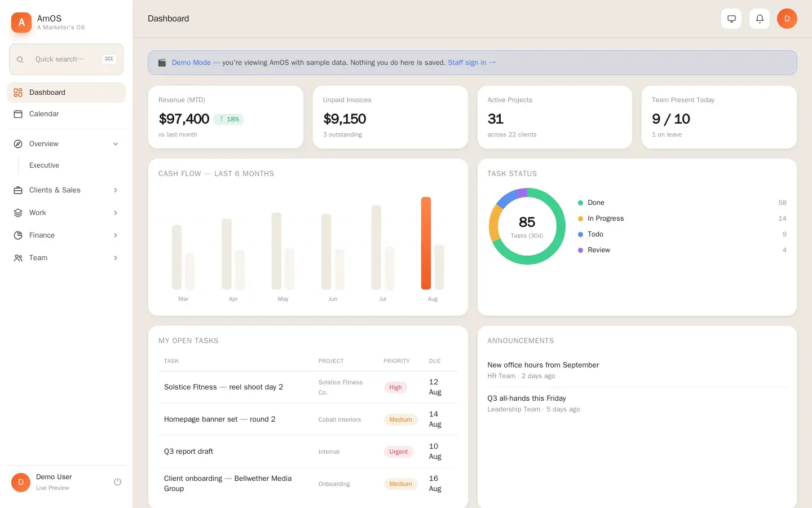Screen dimensions: 812x508
Task: Open the Solstice Fitness reel shoot task
Action: tap(223, 387)
